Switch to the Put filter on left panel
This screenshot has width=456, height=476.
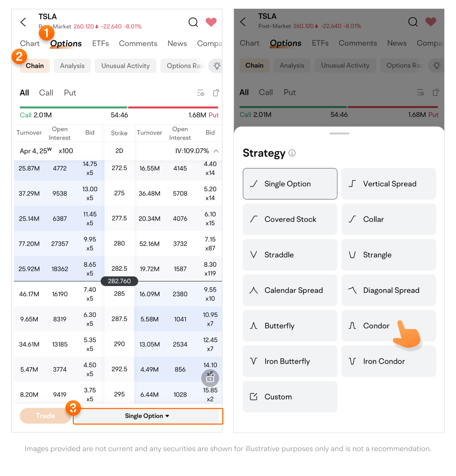(x=70, y=93)
